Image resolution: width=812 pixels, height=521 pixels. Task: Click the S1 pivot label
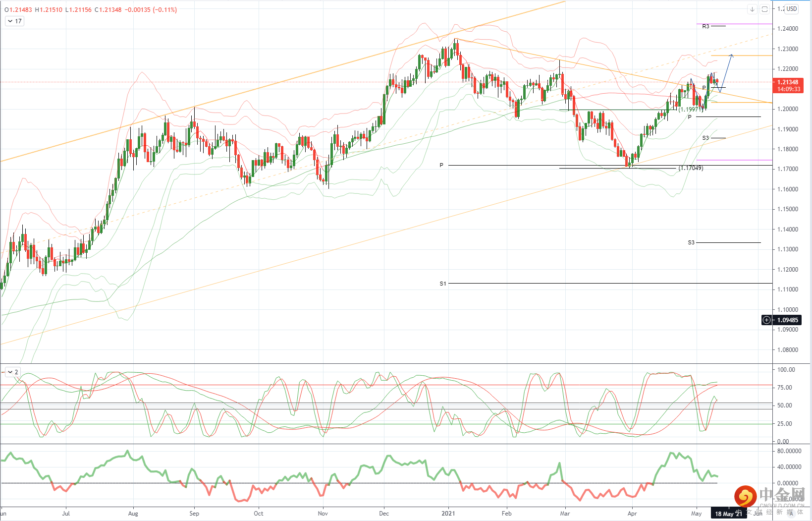click(443, 284)
